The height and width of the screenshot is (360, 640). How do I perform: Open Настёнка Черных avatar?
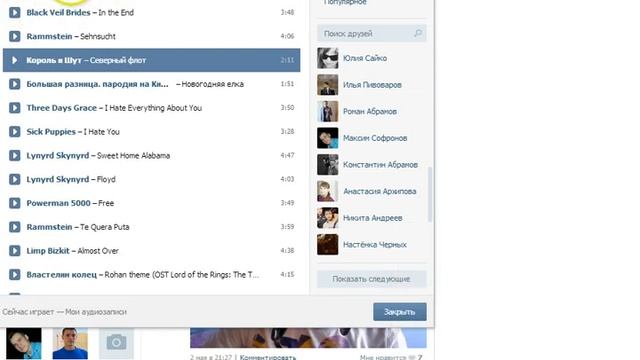(x=328, y=244)
